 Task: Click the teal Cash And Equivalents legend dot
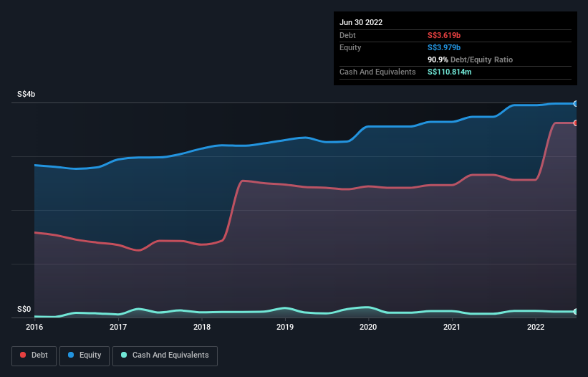click(x=124, y=355)
